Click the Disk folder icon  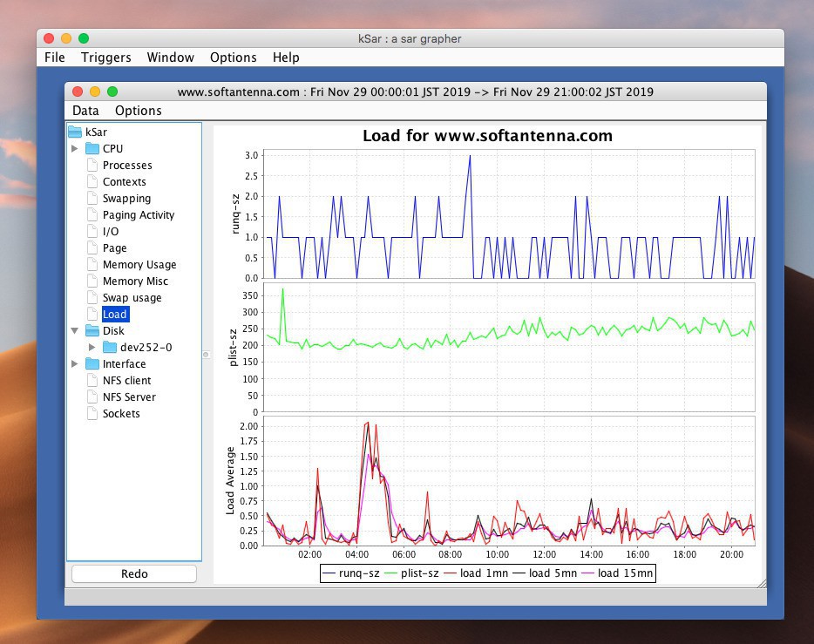pos(92,330)
